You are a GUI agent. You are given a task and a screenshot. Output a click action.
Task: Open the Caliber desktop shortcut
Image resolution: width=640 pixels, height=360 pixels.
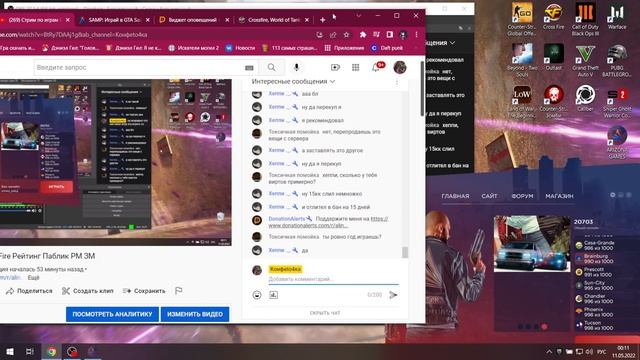coord(585,98)
